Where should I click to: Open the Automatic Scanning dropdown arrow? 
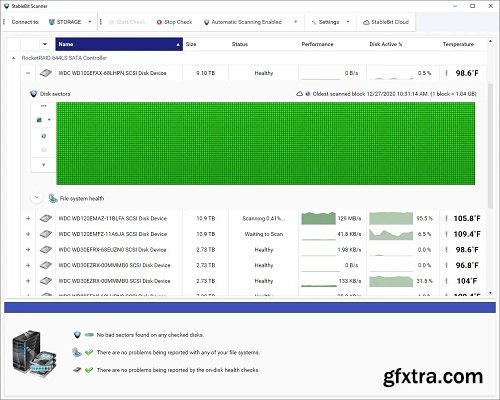[295, 22]
